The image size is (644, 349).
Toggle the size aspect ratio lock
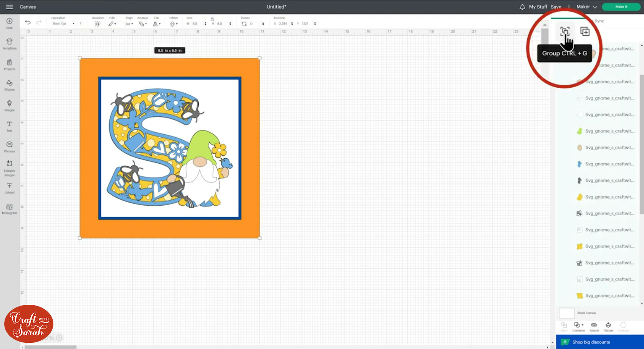point(212,19)
